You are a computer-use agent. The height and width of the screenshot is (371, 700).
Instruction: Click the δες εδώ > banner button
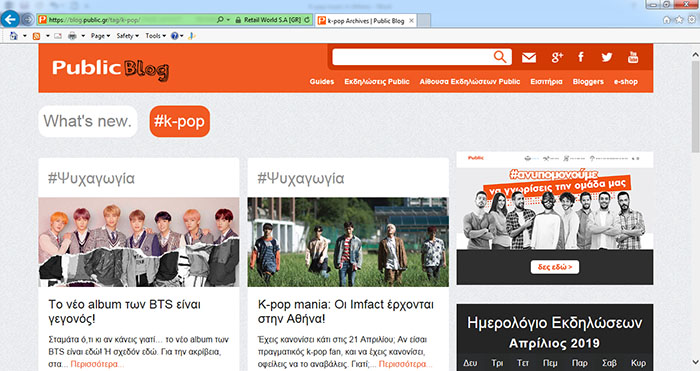click(x=555, y=267)
